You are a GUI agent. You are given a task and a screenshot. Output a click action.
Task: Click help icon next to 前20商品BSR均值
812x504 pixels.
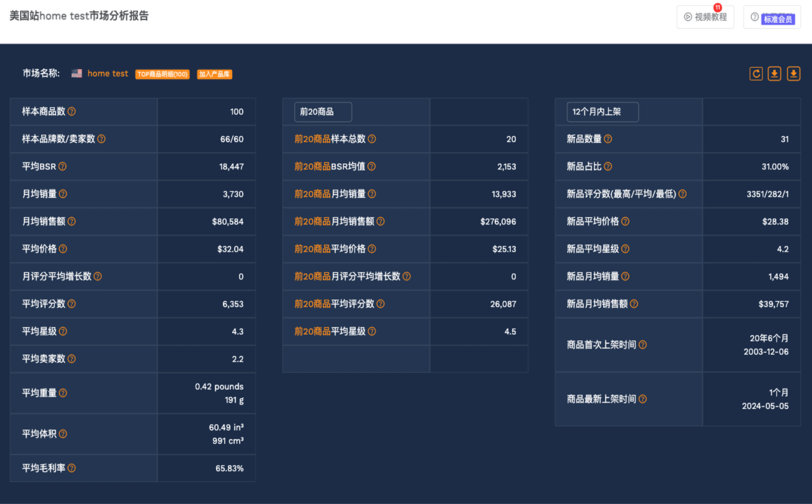tap(372, 167)
